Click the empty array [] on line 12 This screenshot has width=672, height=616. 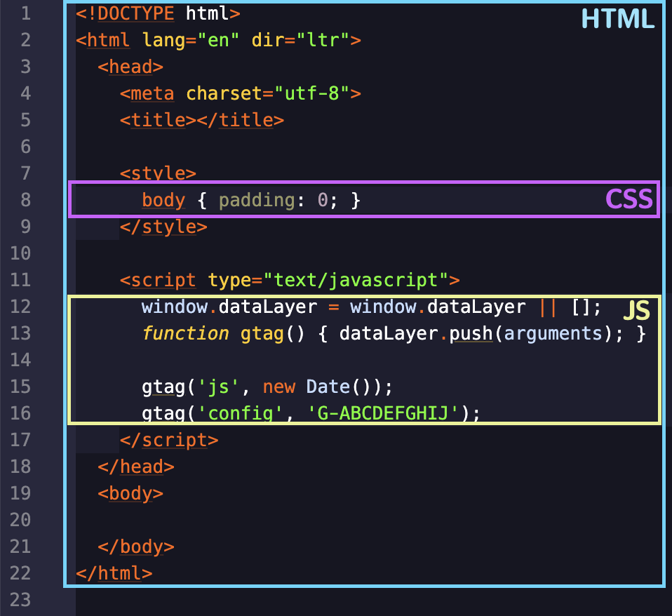click(582, 307)
